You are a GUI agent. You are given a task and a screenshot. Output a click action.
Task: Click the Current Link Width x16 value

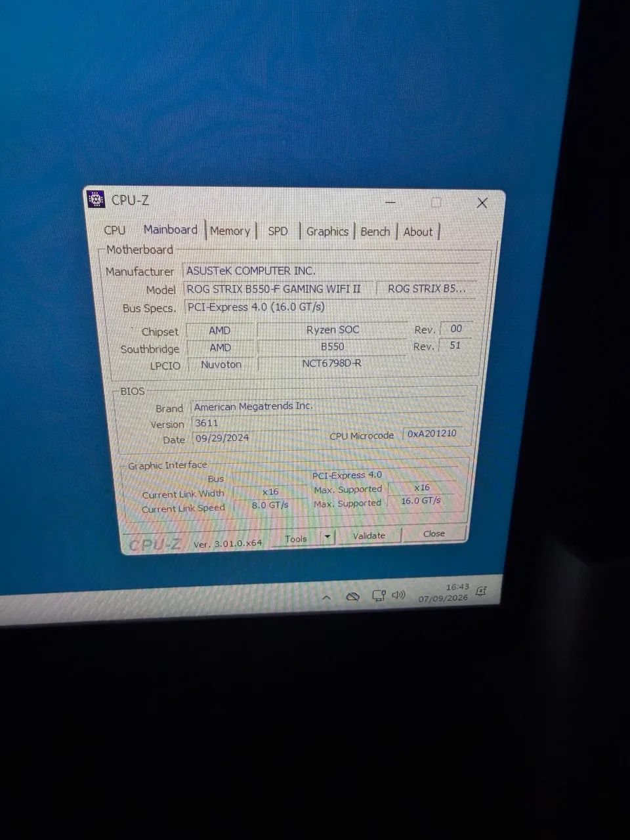(270, 492)
